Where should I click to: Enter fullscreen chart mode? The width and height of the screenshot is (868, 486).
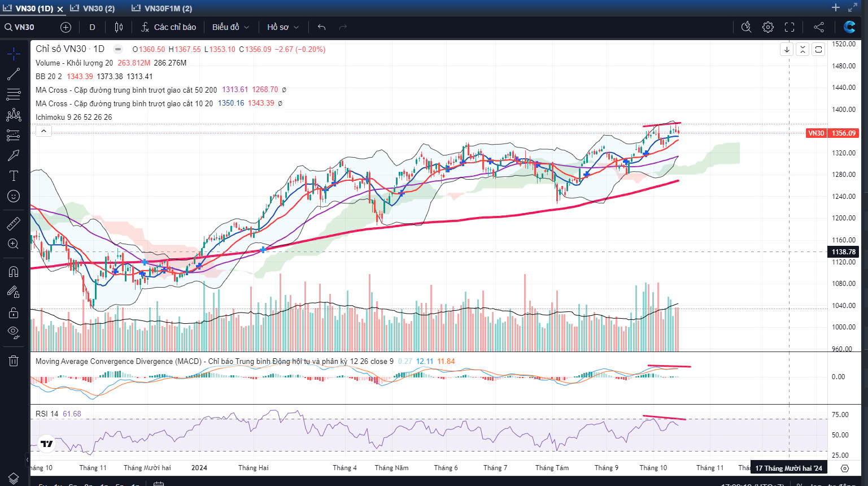[x=790, y=27]
